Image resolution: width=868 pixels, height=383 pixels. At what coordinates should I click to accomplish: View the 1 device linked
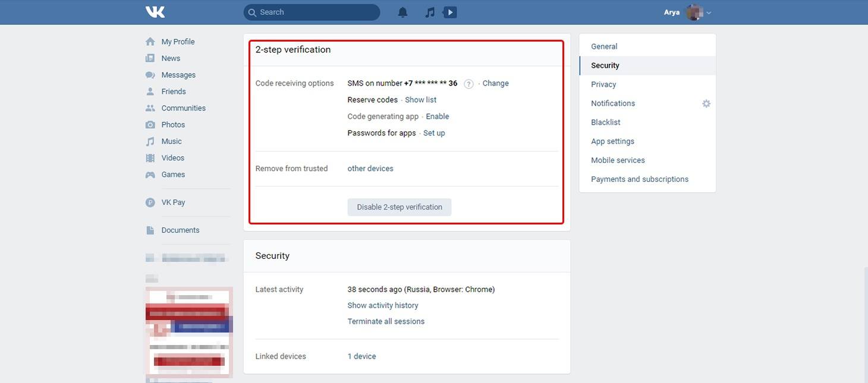[361, 356]
